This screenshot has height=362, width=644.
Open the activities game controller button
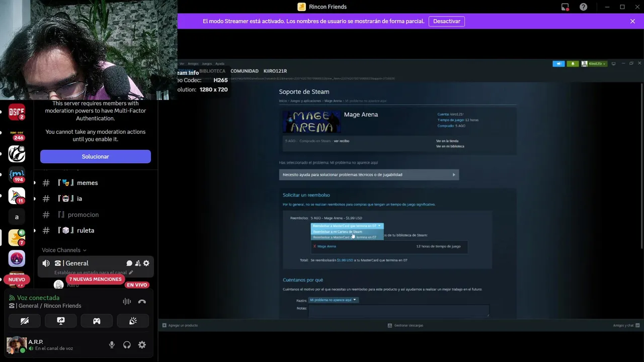tap(97, 321)
